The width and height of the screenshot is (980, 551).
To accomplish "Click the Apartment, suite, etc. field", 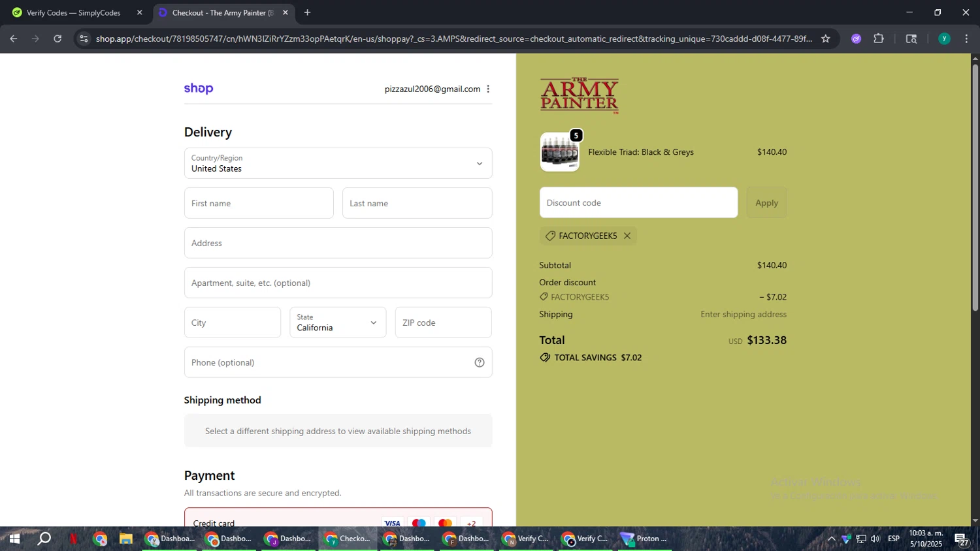I will (x=338, y=283).
